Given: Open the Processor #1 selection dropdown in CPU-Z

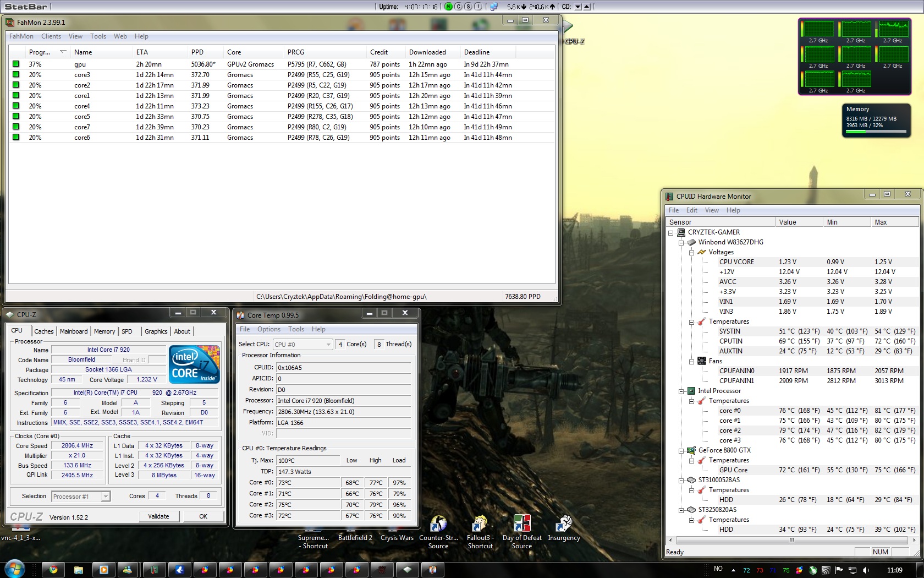Looking at the screenshot, I should (81, 497).
